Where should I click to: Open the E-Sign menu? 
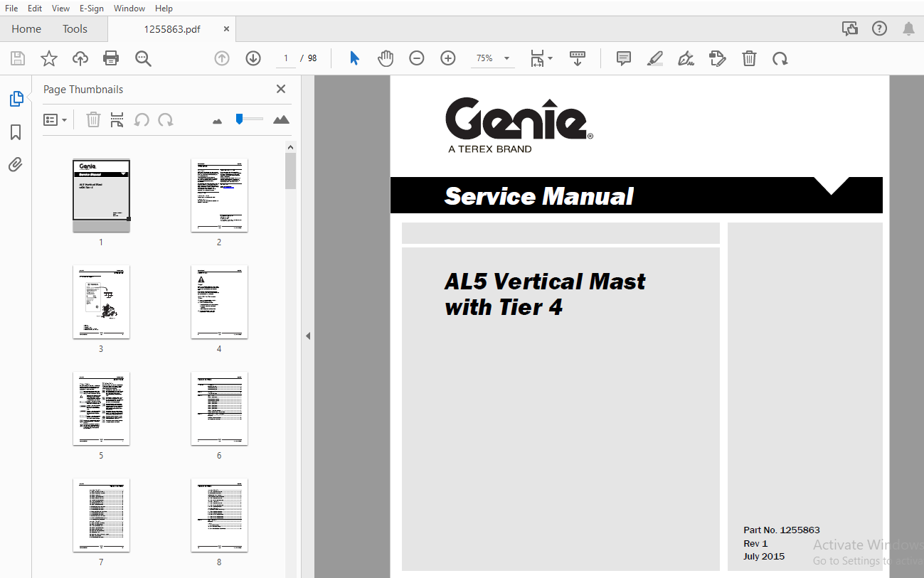coord(92,8)
